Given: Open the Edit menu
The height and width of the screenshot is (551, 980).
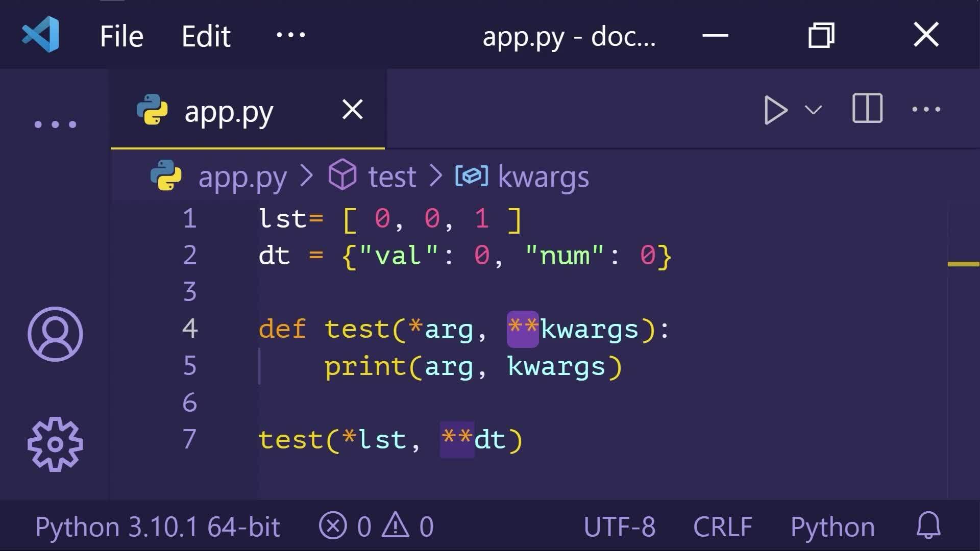Looking at the screenshot, I should (206, 36).
